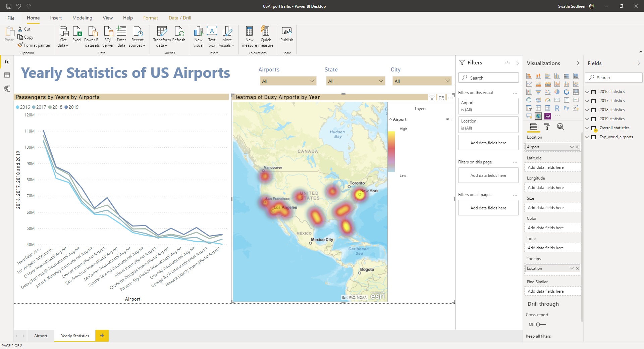Collapse the Airport layer in Layers

click(390, 119)
